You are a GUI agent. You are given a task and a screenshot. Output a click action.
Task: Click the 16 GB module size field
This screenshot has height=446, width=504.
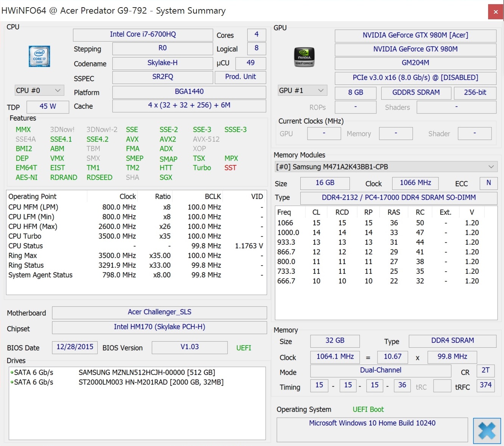click(x=325, y=183)
